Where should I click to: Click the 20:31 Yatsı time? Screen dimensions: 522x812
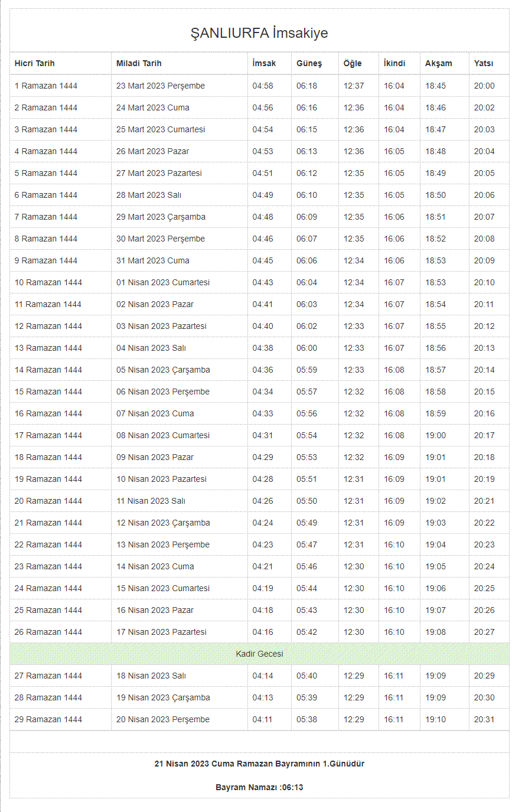(484, 719)
